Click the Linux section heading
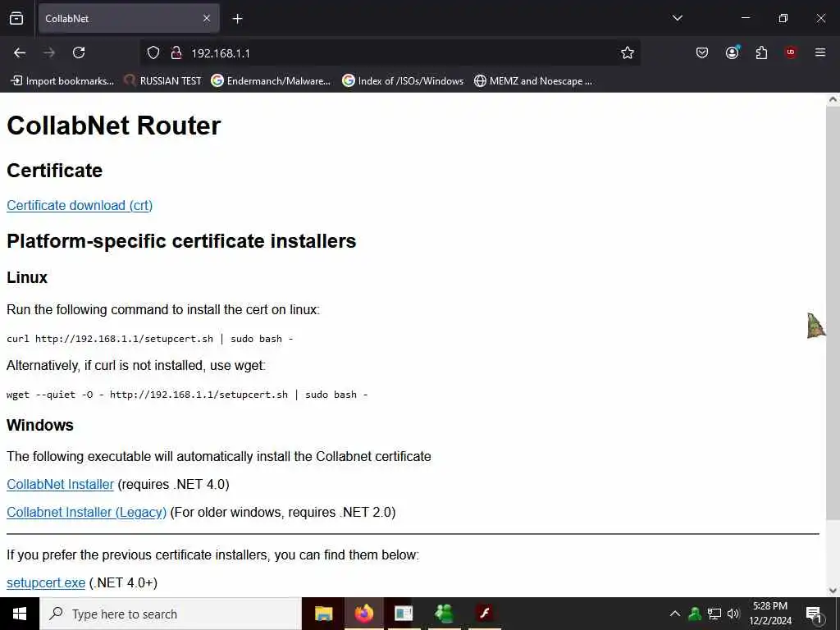This screenshot has width=840, height=630. click(x=27, y=277)
